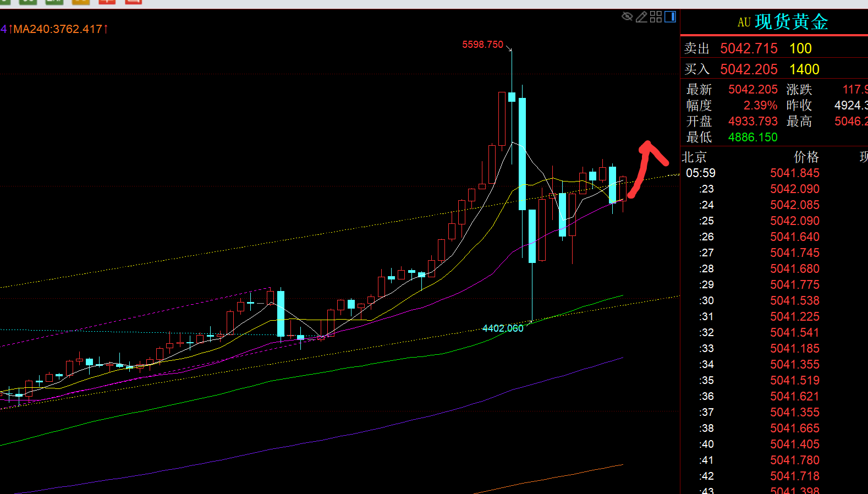Select the :35 tick price 5041.519
The height and width of the screenshot is (494, 868).
pyautogui.click(x=795, y=381)
